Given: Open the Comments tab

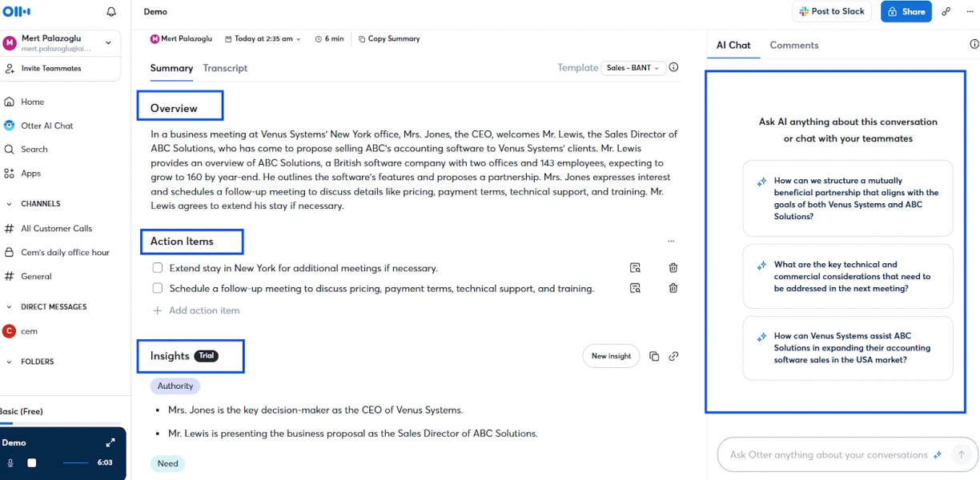Looking at the screenshot, I should [x=793, y=46].
